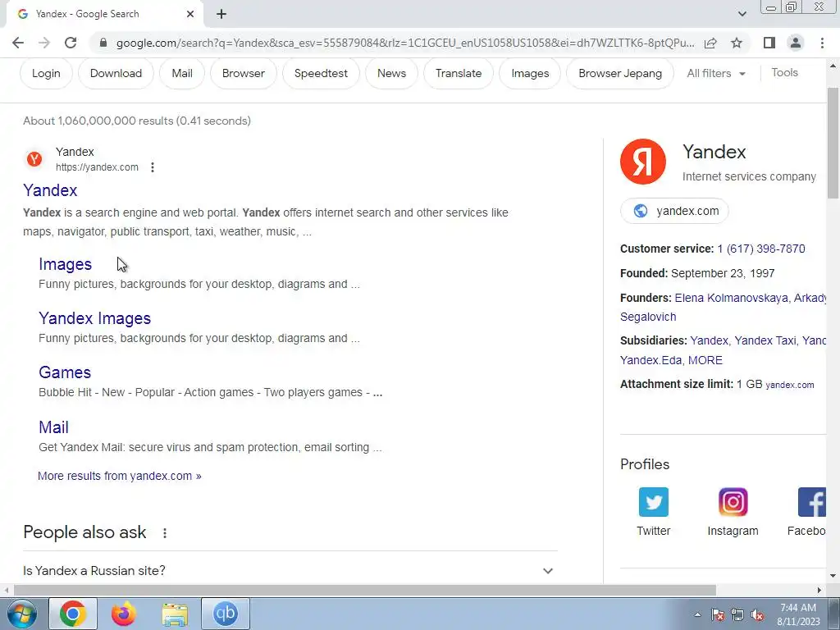The height and width of the screenshot is (630, 840).
Task: Select the Speedtest filter chip
Action: pyautogui.click(x=321, y=73)
